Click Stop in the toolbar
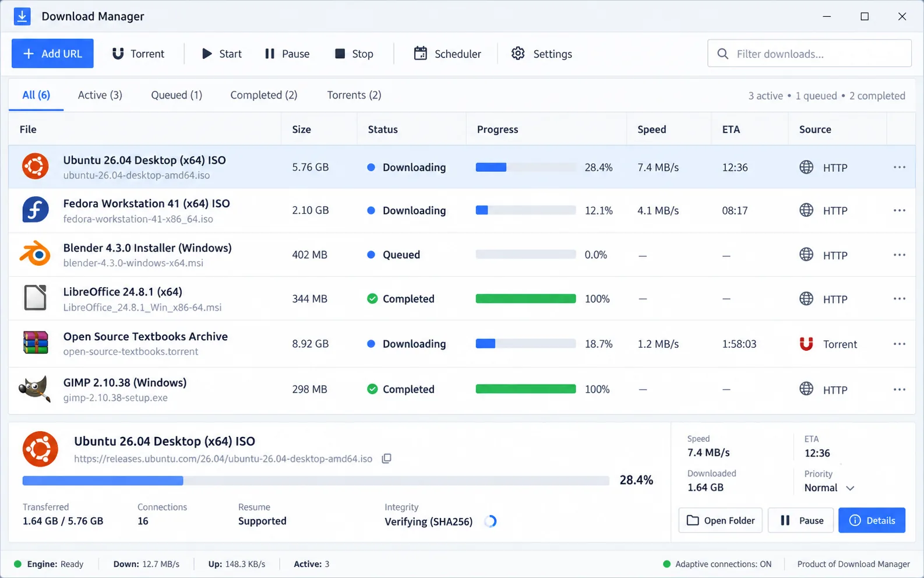 (354, 54)
